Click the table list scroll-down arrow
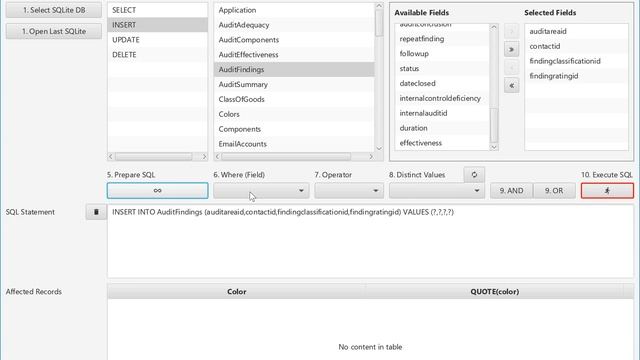Viewport: 640px width, 360px height. (x=379, y=148)
